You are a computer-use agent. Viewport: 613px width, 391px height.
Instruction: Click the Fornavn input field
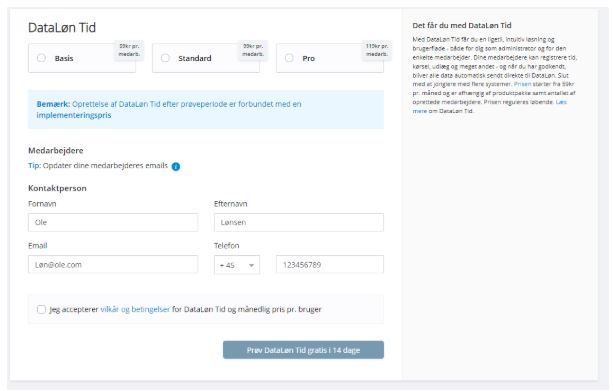(x=113, y=222)
